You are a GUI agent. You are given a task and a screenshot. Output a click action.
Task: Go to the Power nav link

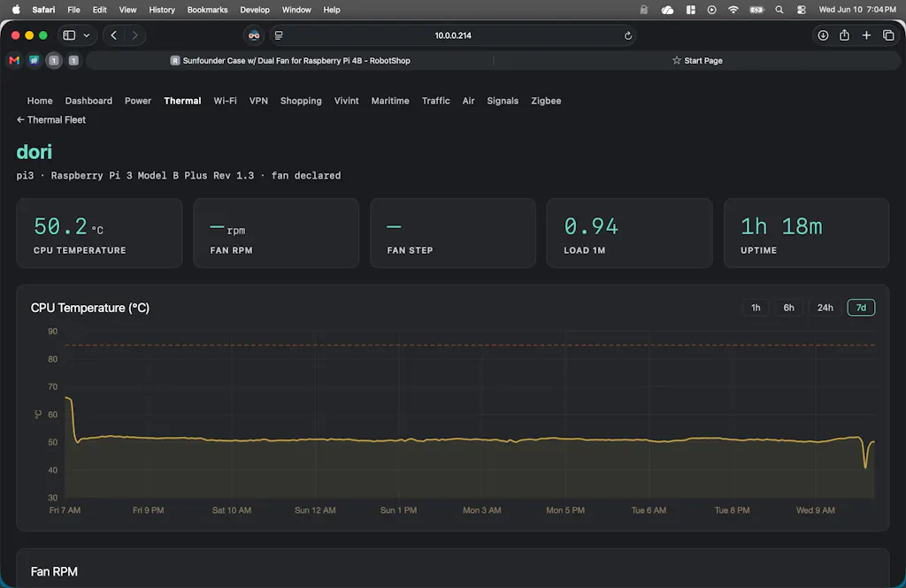(x=138, y=101)
